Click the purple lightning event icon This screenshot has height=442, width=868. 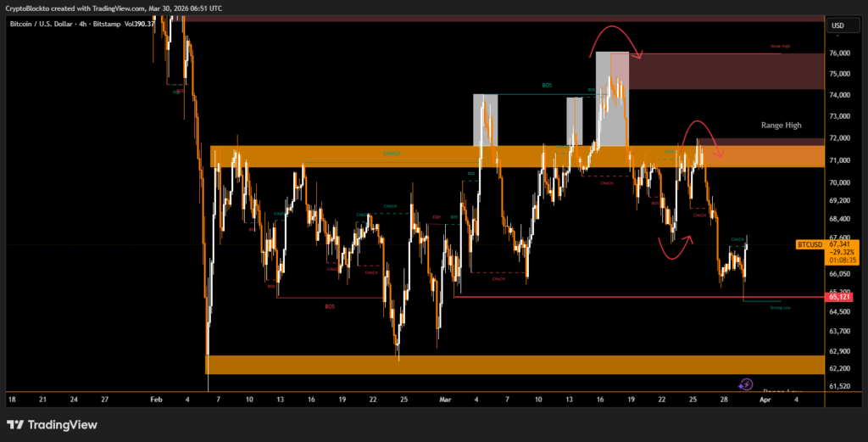pos(746,384)
